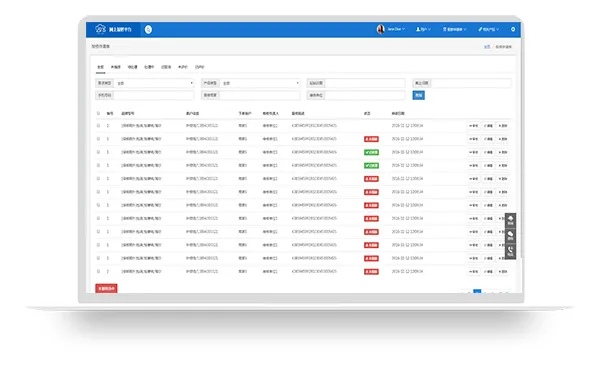Click the pencil edit button in first table row
600x367 pixels.
tap(488, 126)
